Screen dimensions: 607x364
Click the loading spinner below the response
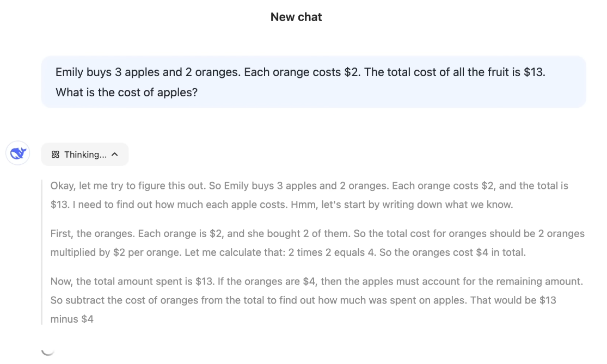coord(48,349)
